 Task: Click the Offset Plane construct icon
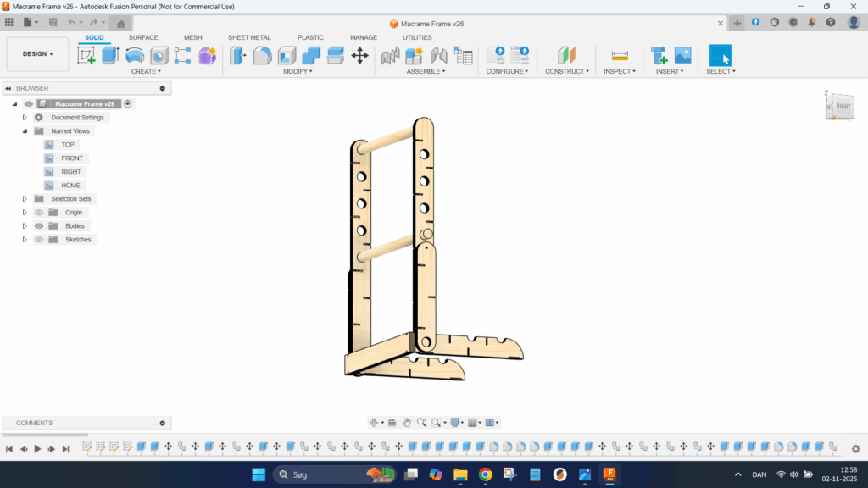pyautogui.click(x=566, y=56)
